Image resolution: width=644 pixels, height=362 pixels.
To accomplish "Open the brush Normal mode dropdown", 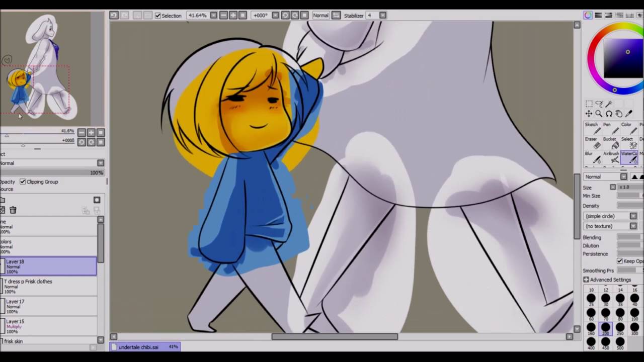I will pos(606,176).
